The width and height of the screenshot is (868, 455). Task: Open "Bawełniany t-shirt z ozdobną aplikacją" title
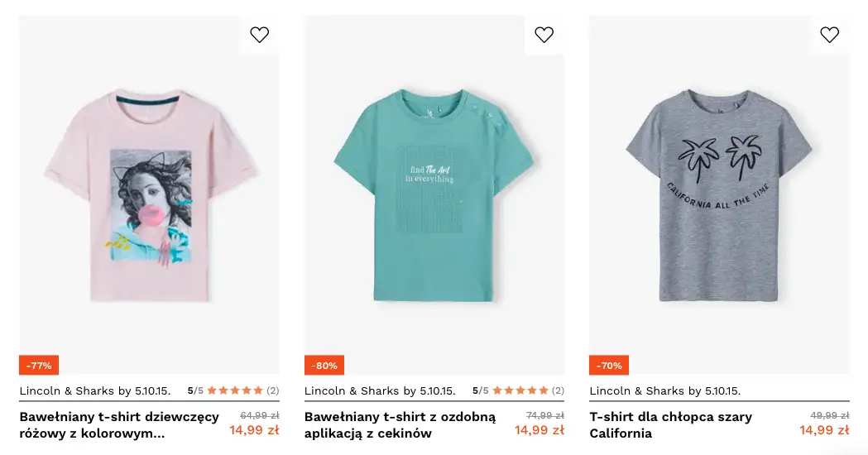coord(400,424)
